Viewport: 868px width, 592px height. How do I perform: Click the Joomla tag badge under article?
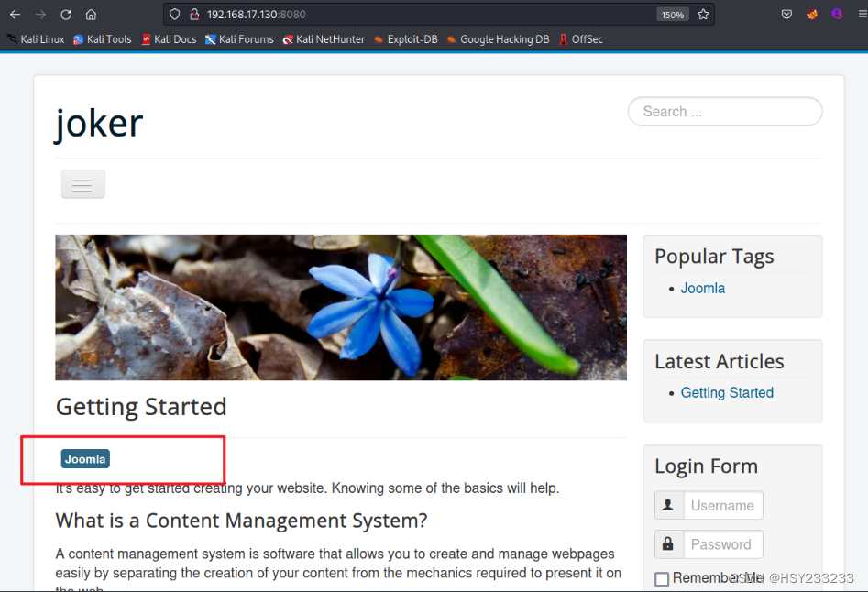pyautogui.click(x=85, y=458)
